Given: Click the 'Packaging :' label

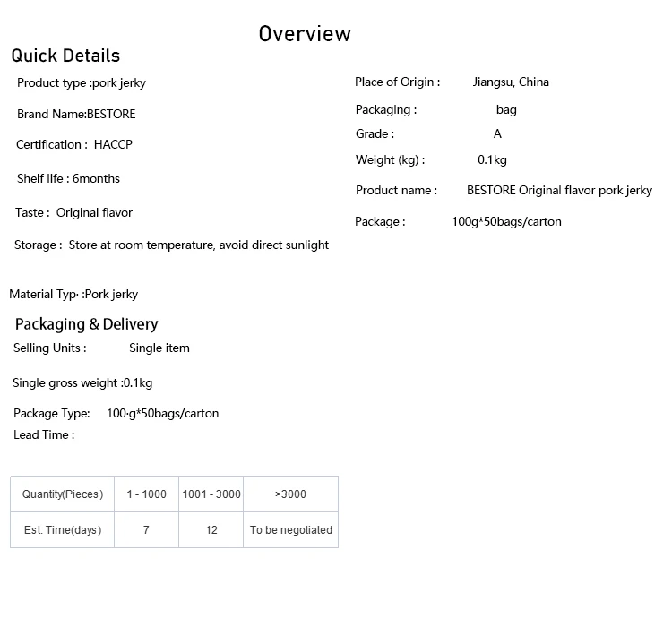Looking at the screenshot, I should 386,109.
